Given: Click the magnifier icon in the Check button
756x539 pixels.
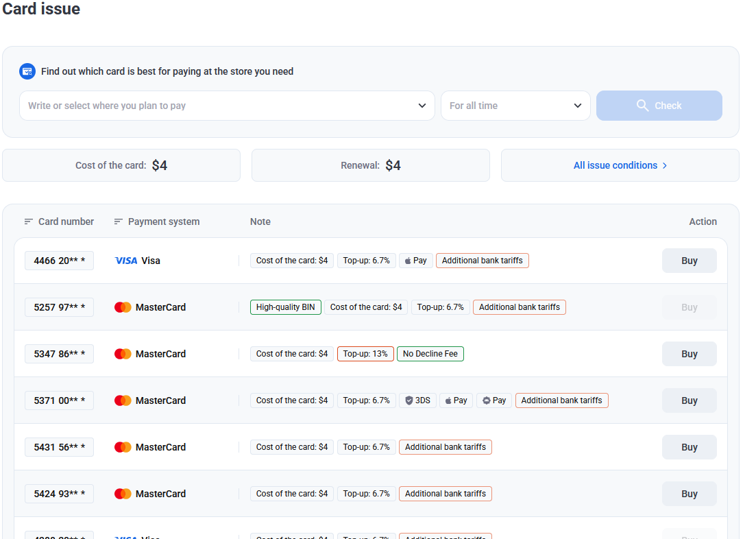Looking at the screenshot, I should click(x=642, y=106).
